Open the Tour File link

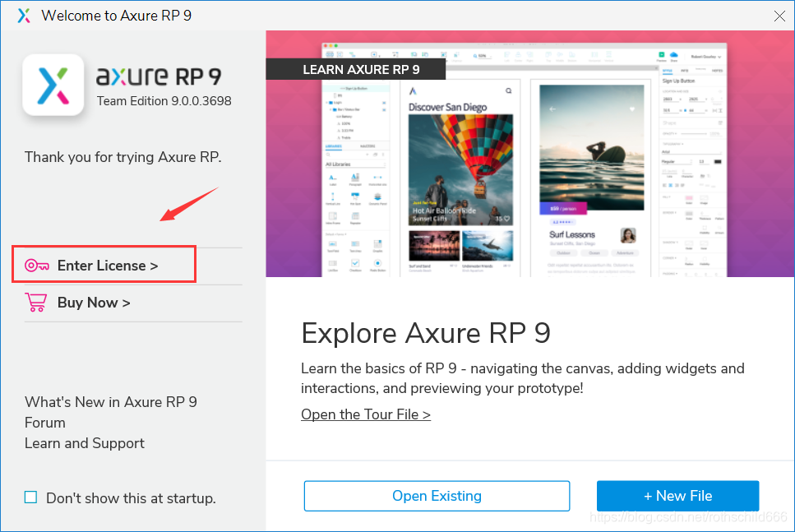coord(366,414)
